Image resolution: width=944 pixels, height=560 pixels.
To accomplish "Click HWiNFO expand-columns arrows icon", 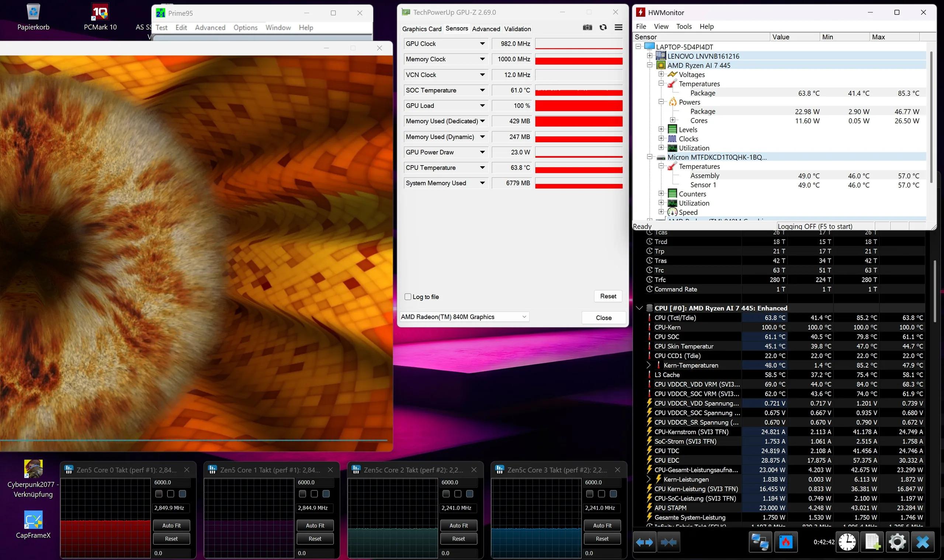I will pos(644,542).
